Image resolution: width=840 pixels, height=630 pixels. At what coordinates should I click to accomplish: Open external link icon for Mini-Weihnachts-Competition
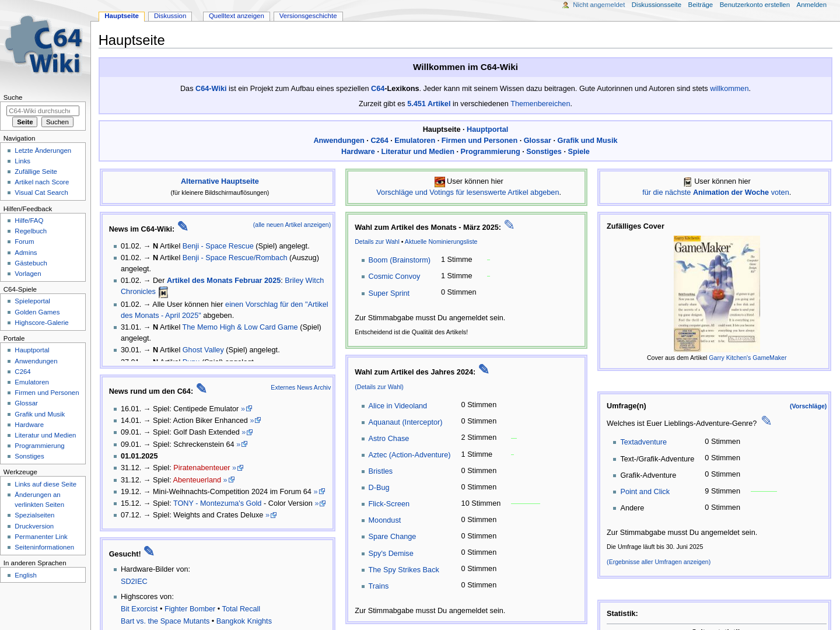(x=322, y=492)
